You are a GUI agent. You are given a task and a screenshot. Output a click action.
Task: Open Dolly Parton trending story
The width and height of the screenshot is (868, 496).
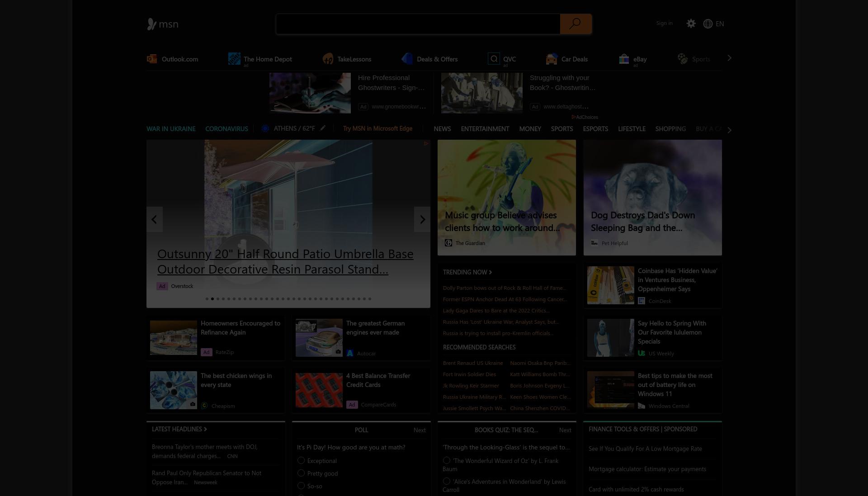tap(505, 288)
